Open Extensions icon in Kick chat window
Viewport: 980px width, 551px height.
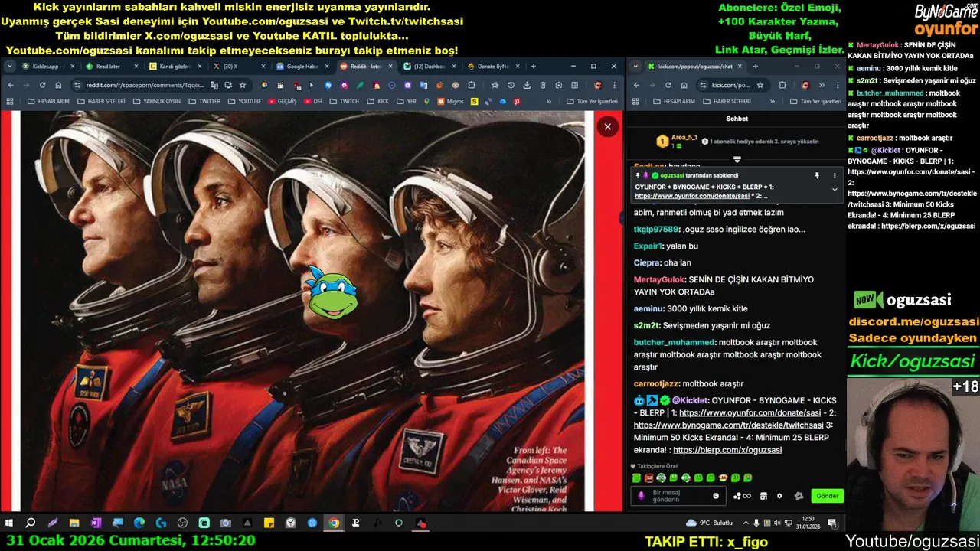pyautogui.click(x=782, y=85)
